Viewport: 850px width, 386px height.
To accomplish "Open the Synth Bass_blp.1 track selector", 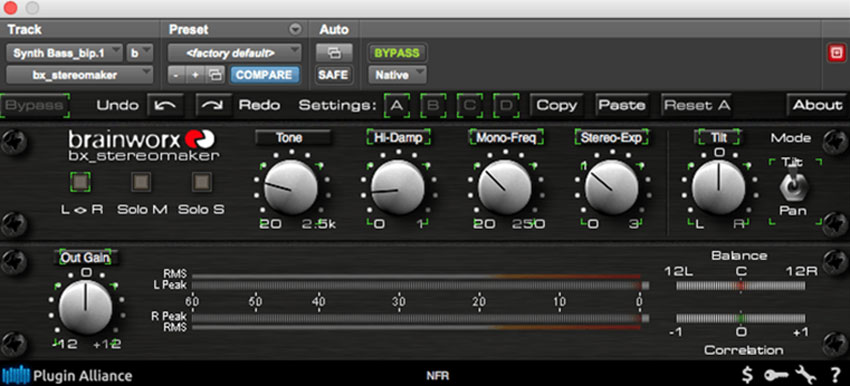I will pos(64,53).
